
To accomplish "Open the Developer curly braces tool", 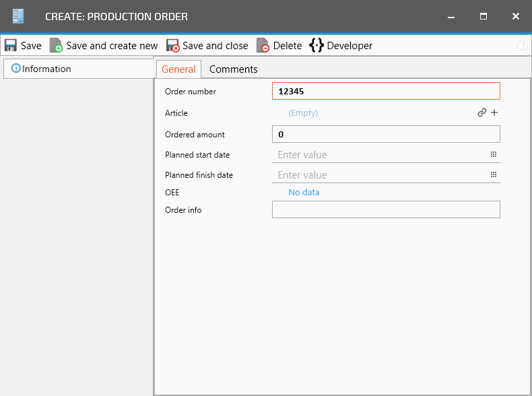I will 341,46.
